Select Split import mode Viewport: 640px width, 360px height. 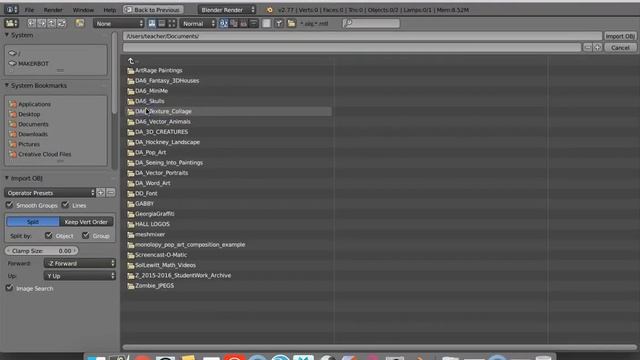33,222
